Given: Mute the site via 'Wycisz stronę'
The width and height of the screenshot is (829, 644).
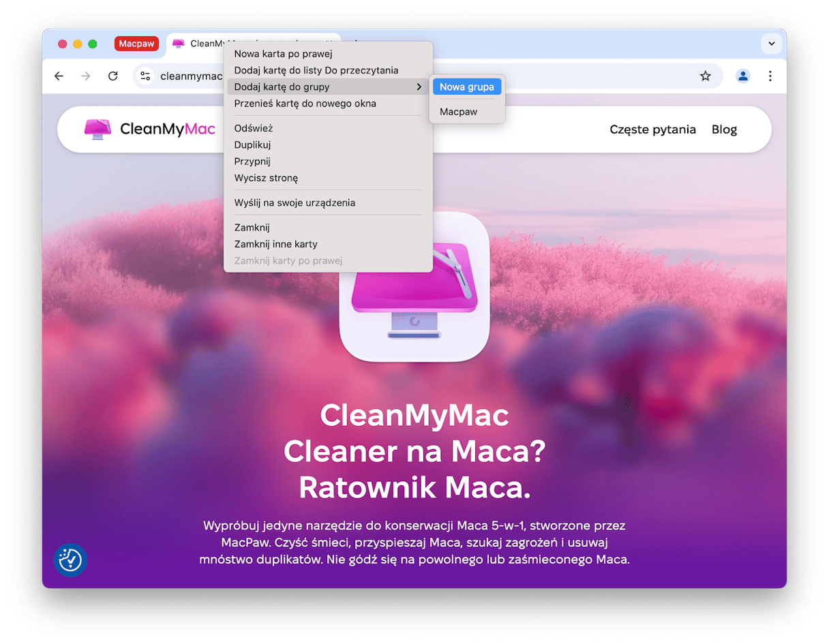Looking at the screenshot, I should pyautogui.click(x=329, y=178).
